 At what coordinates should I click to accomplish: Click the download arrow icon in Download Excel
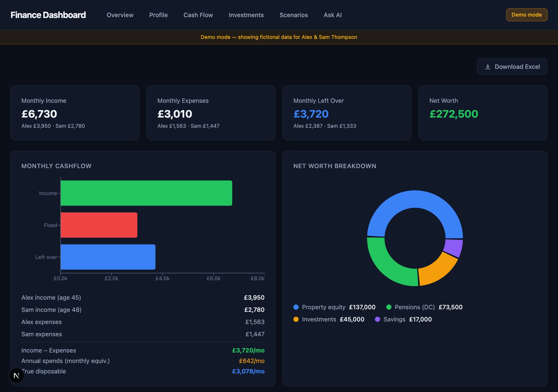[488, 67]
